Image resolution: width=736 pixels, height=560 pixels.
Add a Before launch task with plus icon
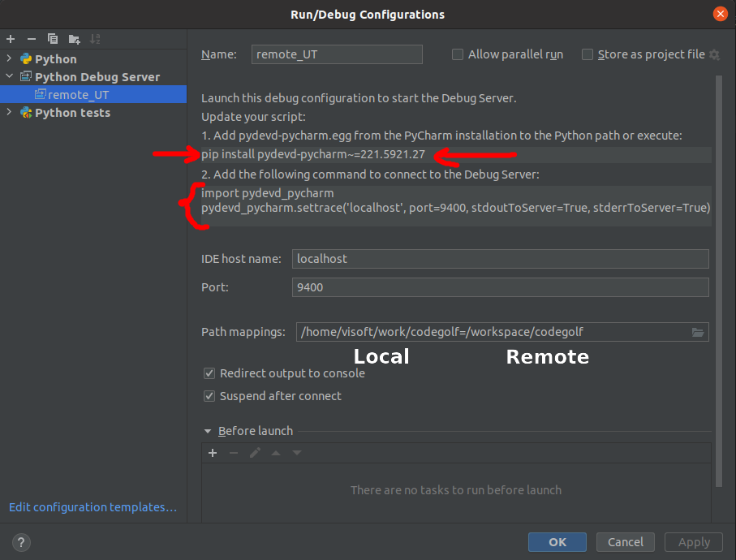[213, 453]
